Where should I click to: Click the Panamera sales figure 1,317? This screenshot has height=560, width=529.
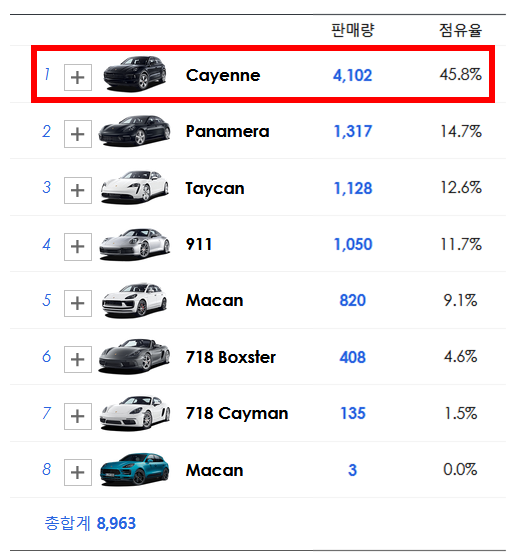pos(353,131)
